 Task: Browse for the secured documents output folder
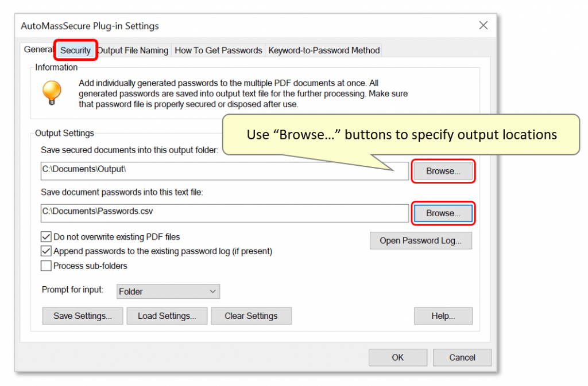[443, 171]
